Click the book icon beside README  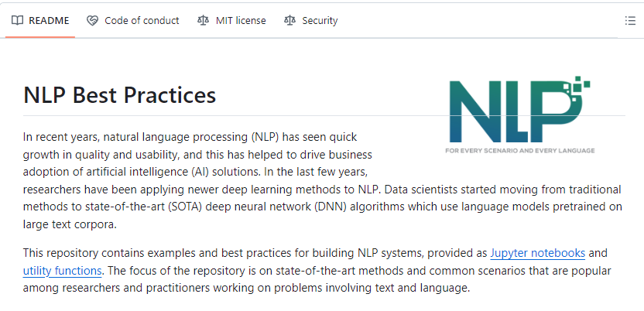pos(17,21)
